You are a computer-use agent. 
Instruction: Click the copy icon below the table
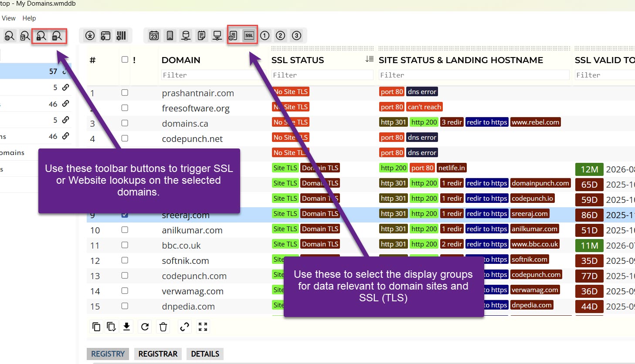[x=96, y=327]
